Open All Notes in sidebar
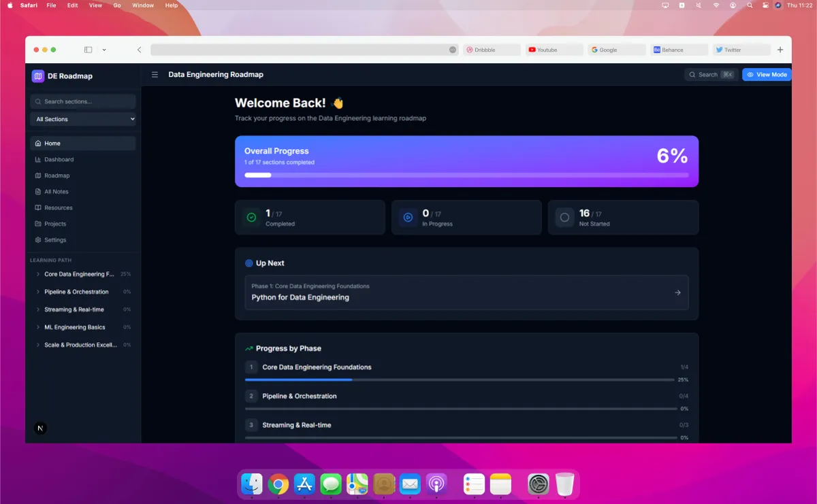This screenshot has height=504, width=817. [56, 192]
